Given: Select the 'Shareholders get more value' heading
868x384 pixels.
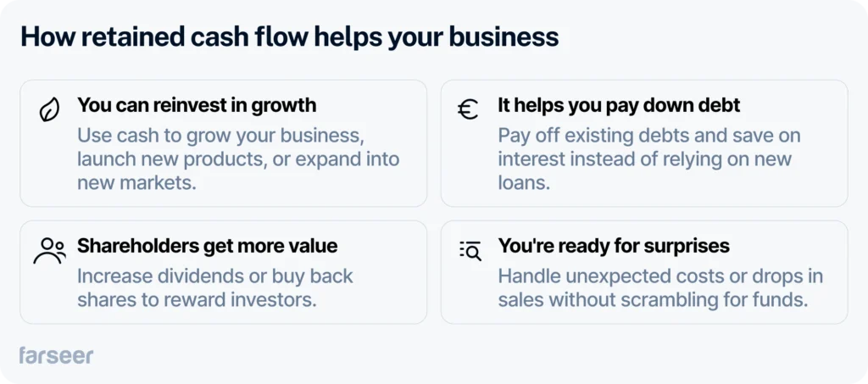Looking at the screenshot, I should tap(208, 246).
